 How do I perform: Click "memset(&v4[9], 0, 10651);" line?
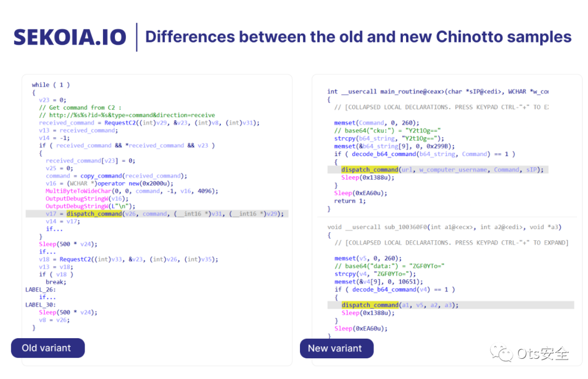378,282
